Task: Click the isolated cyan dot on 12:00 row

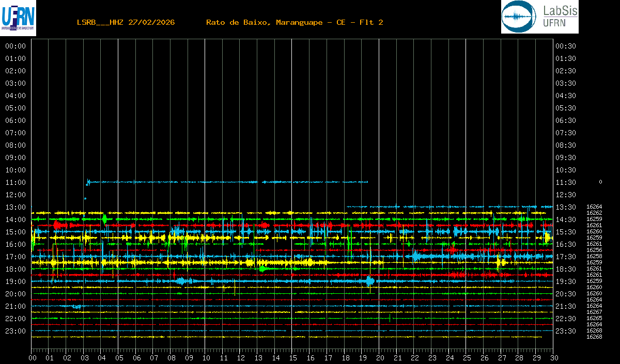Action: [85, 198]
